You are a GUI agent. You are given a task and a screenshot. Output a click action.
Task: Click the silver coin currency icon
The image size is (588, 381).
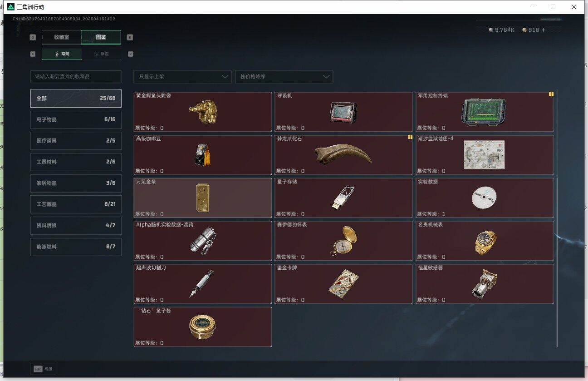coord(490,30)
